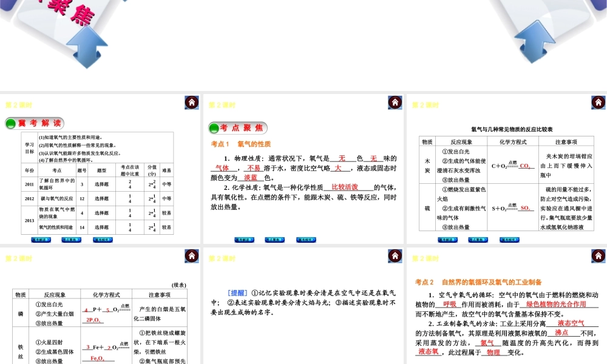Image resolution: width=607 pixels, height=364 pixels.
Task: Select the 冀考解读 heading badge
Action: coord(35,123)
